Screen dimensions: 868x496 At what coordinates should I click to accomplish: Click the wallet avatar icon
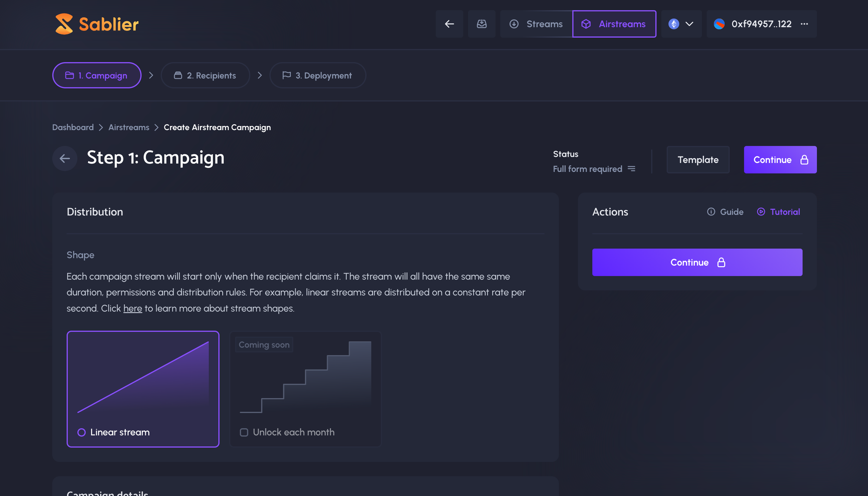pos(719,24)
